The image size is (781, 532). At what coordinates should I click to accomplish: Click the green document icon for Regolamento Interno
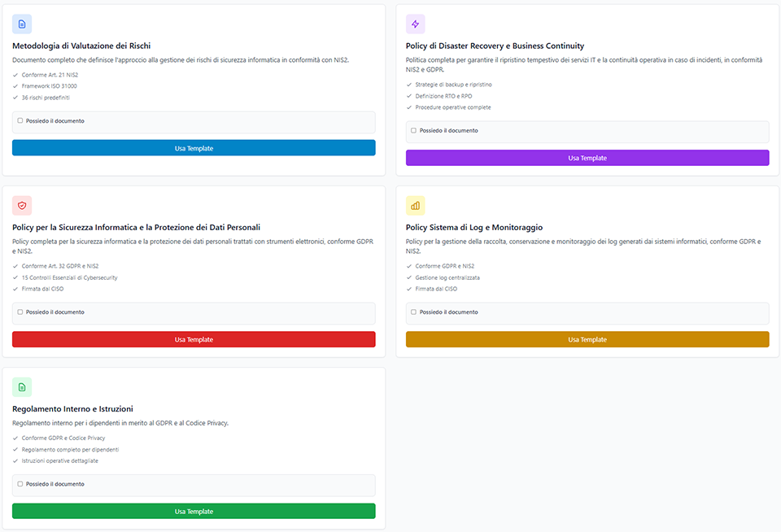22,387
